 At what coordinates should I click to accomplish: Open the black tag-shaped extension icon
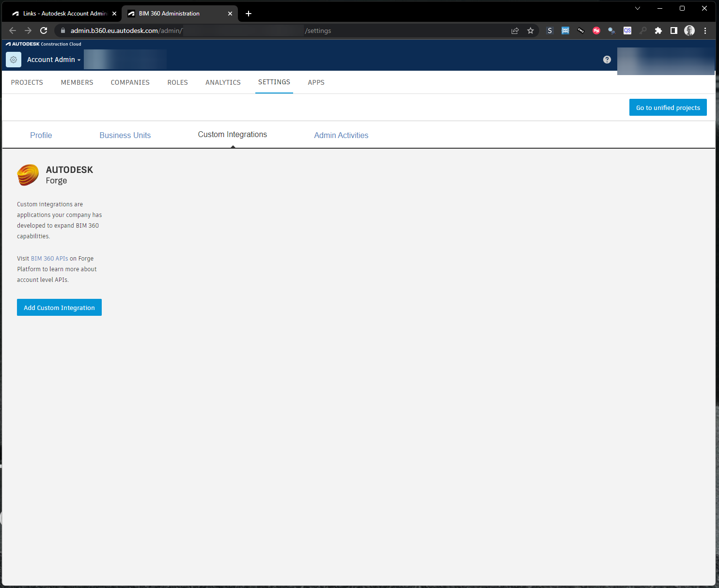[581, 31]
